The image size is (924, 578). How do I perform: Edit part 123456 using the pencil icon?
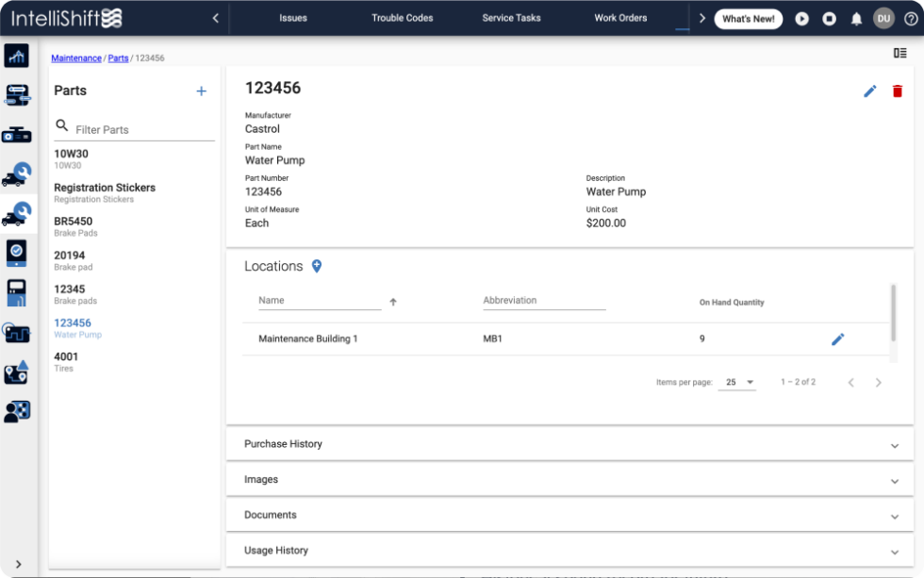(x=869, y=91)
